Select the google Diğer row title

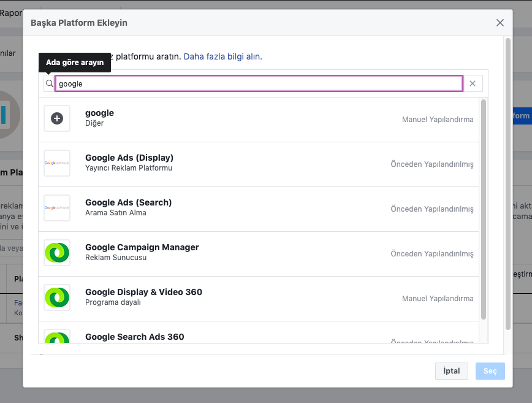coord(99,113)
